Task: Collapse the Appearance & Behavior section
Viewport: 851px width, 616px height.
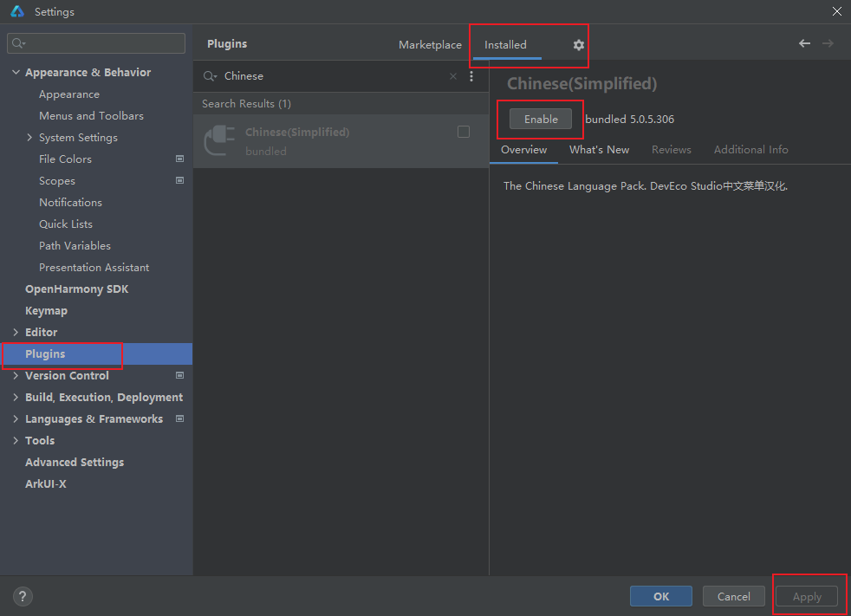Action: [16, 73]
